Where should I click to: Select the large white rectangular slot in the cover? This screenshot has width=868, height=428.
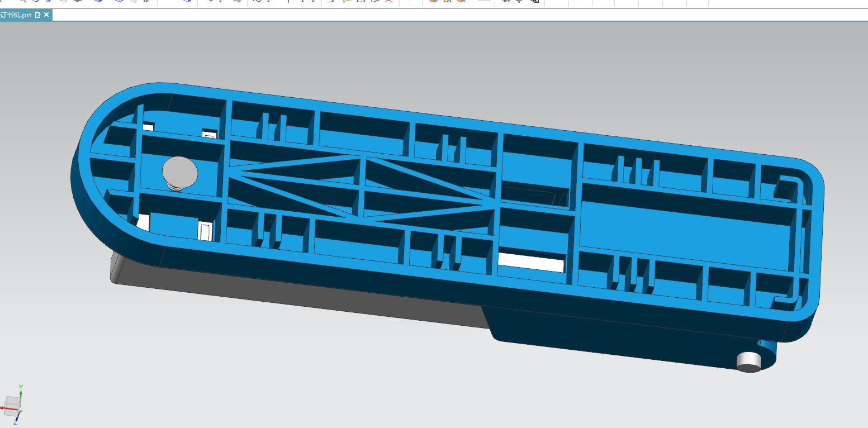coord(531,261)
